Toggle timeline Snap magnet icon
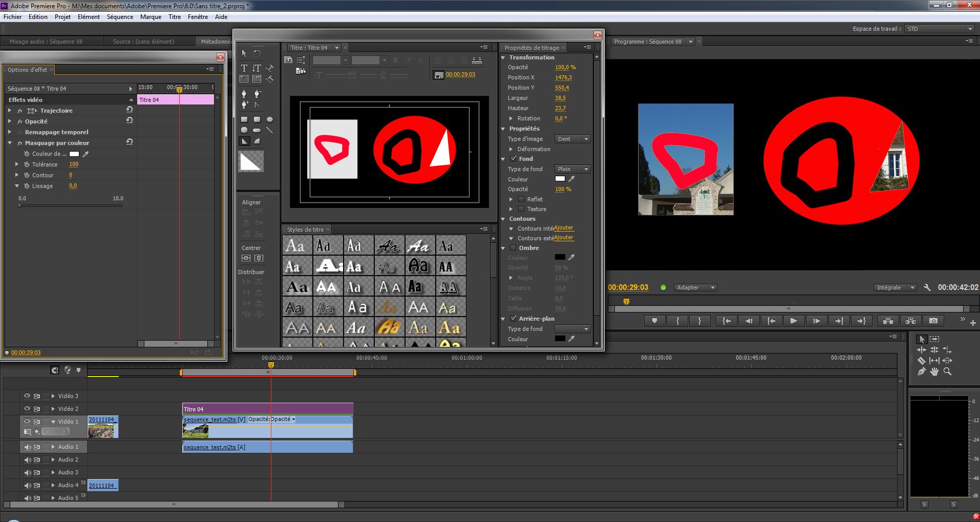980x522 pixels. pos(55,370)
